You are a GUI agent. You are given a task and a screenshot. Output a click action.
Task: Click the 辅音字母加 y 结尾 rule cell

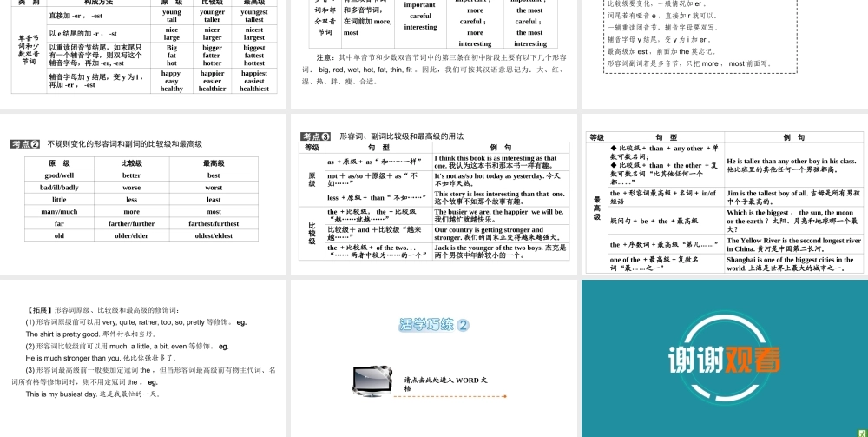(99, 81)
